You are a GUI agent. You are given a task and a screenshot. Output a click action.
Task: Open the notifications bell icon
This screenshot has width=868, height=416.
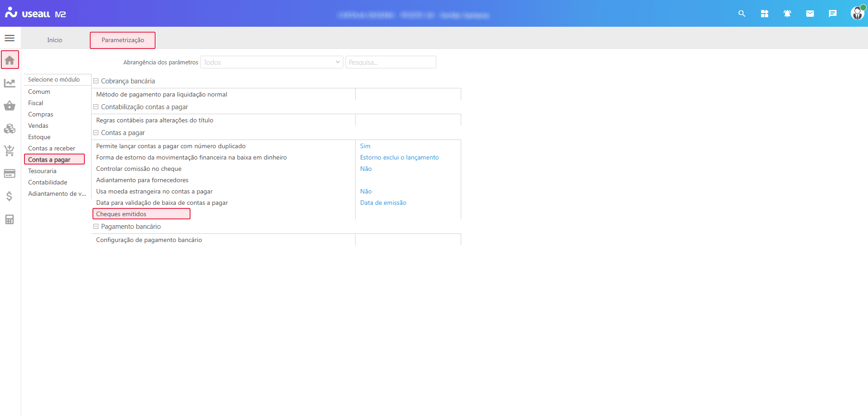point(787,14)
